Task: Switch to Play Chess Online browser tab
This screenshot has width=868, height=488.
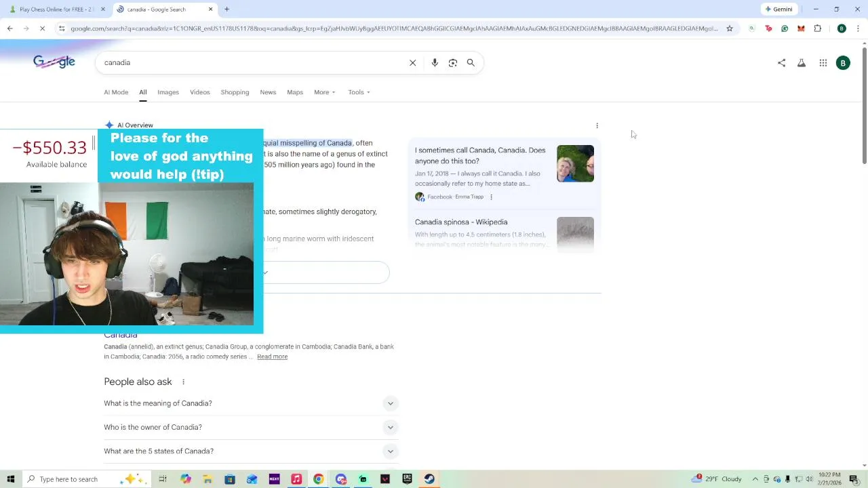Action: click(x=56, y=9)
